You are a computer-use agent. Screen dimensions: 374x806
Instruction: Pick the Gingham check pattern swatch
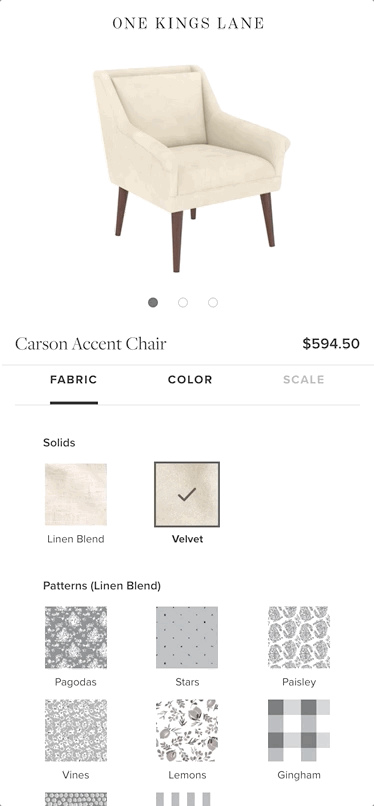[x=298, y=730]
